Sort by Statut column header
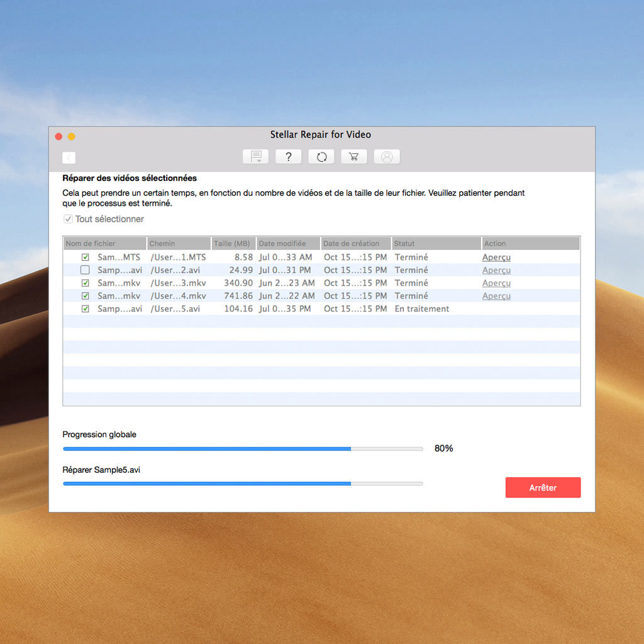Image resolution: width=644 pixels, height=644 pixels. tap(436, 243)
